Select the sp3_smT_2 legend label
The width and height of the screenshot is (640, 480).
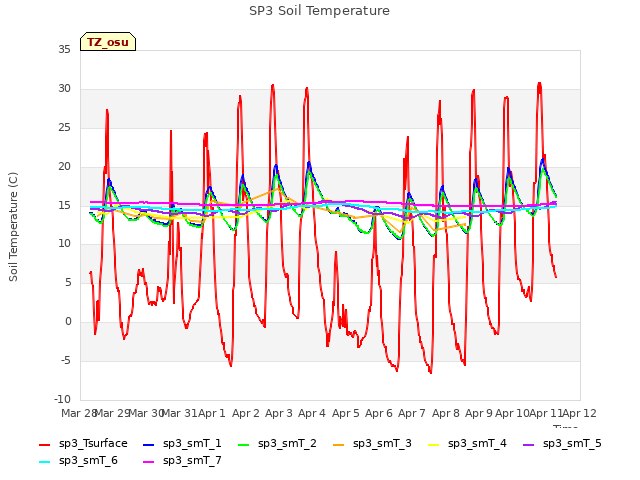287,444
